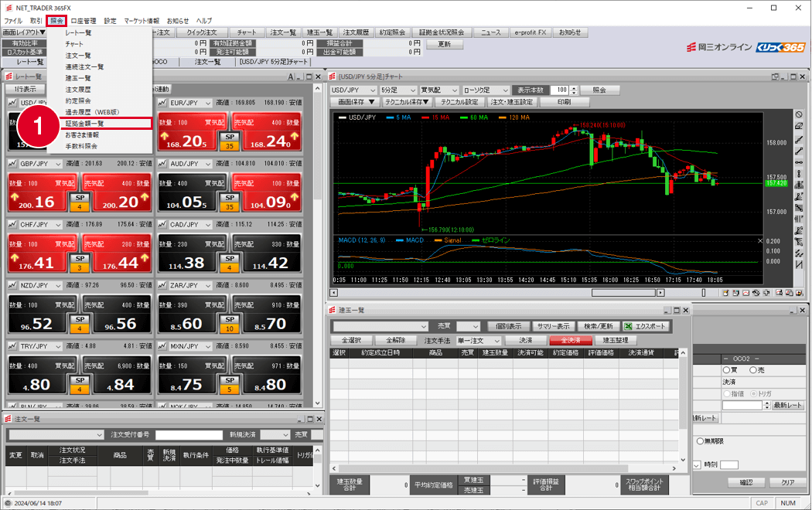Screen dimensions: 812x510
Task: Open the マーケット情報 menu
Action: [x=142, y=21]
